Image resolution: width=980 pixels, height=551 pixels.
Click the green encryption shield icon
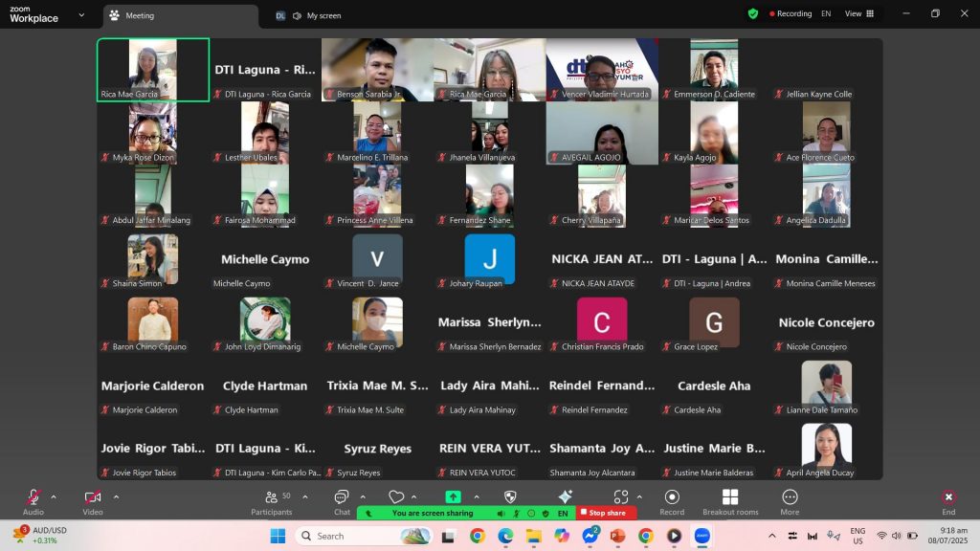(x=753, y=14)
